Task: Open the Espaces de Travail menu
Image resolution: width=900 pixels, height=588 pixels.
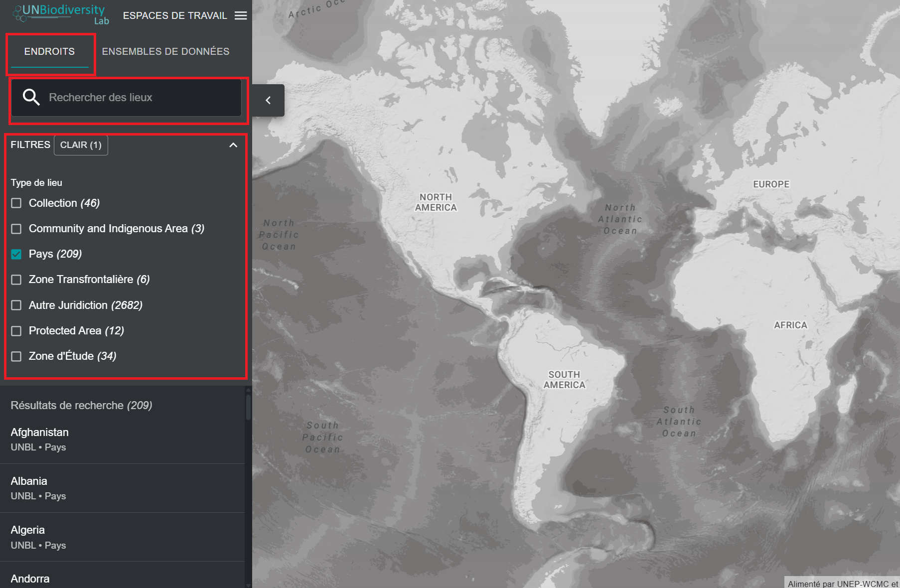Action: [175, 15]
